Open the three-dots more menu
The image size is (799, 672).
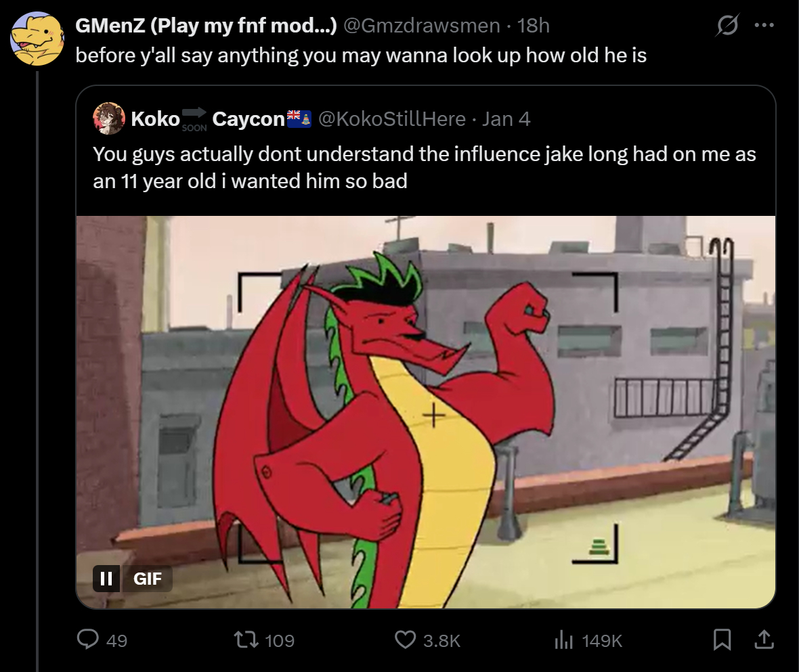point(764,26)
